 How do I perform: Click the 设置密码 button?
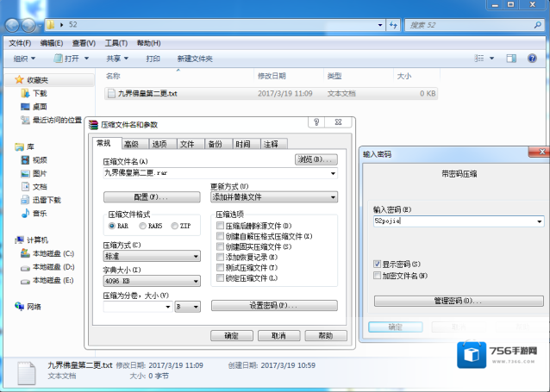click(272, 306)
